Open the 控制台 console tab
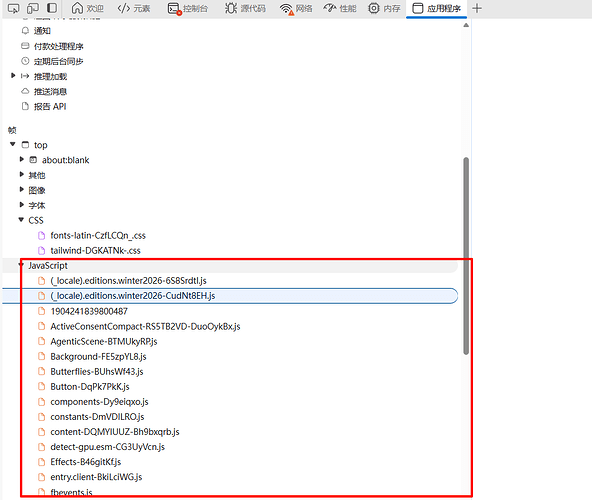 188,8
